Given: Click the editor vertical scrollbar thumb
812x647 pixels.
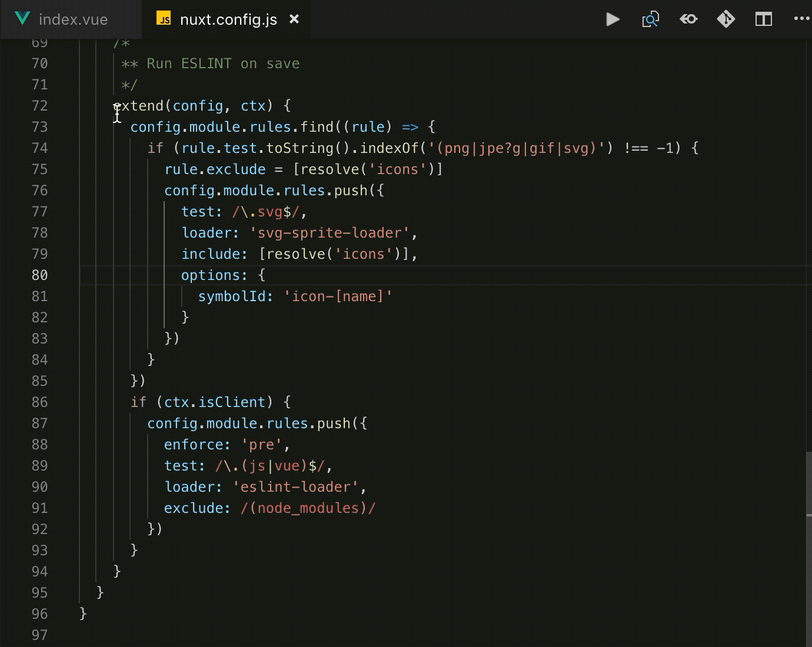Looking at the screenshot, I should [808, 549].
